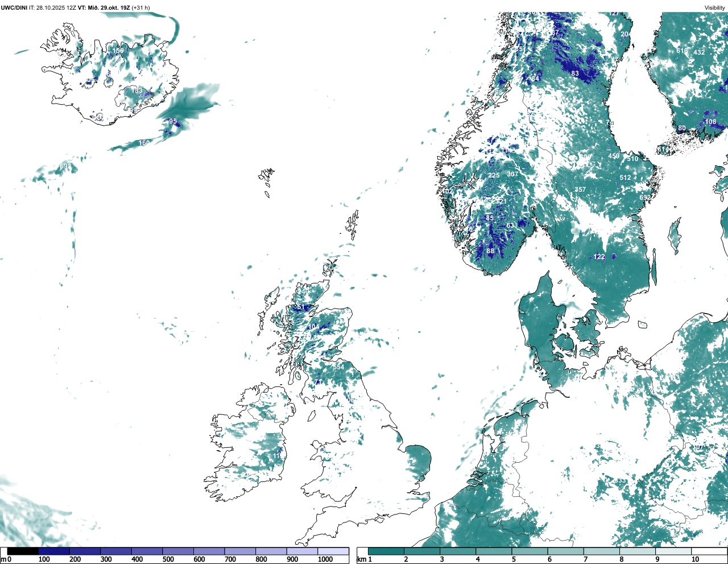
Task: Click the 'm' unit label on legend
Action: [x=3, y=559]
